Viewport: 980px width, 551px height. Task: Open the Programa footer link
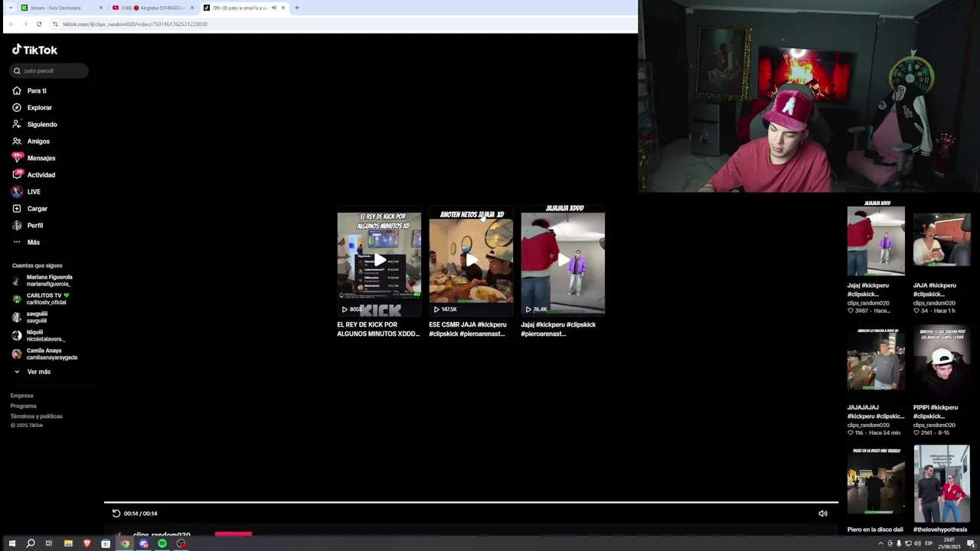pos(24,406)
